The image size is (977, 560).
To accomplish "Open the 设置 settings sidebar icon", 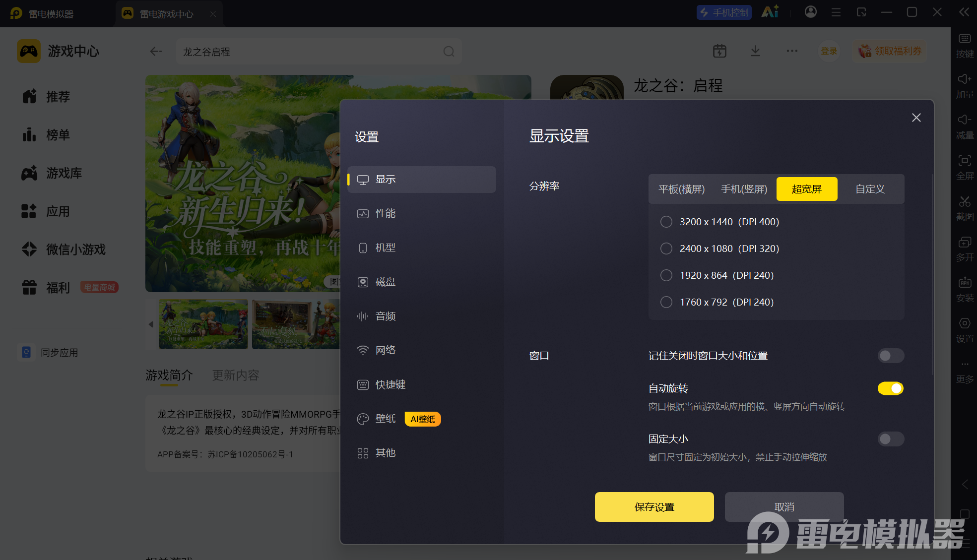I will coord(965,330).
